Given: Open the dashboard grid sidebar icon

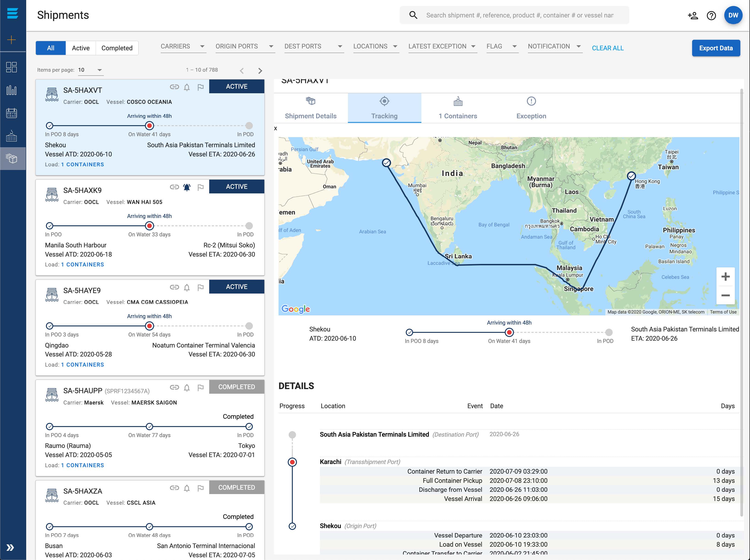Looking at the screenshot, I should 11,67.
